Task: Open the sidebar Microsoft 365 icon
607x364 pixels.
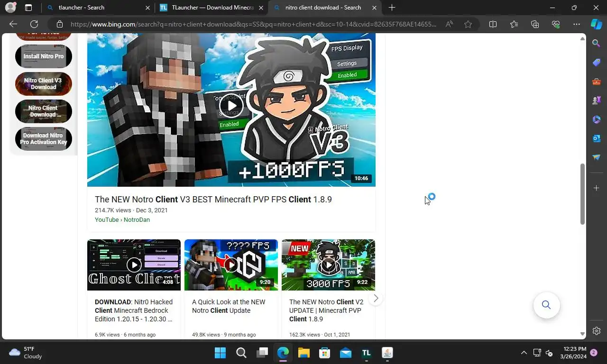Action: coord(597,119)
